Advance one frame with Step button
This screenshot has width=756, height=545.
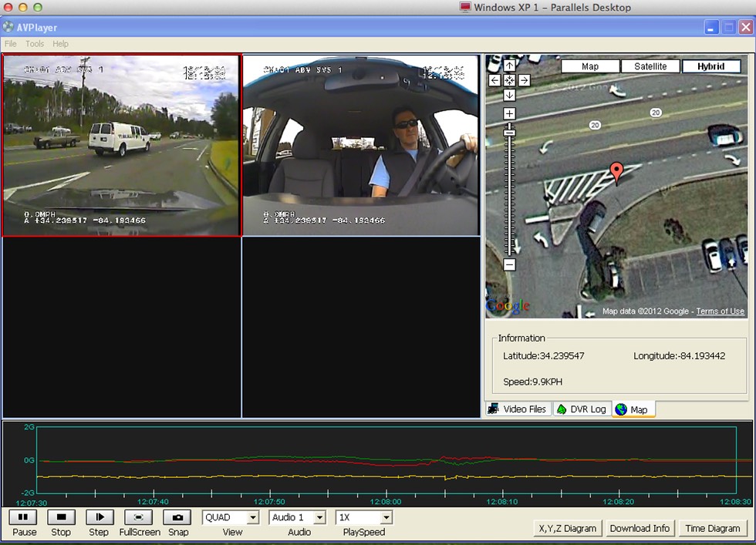pos(100,517)
